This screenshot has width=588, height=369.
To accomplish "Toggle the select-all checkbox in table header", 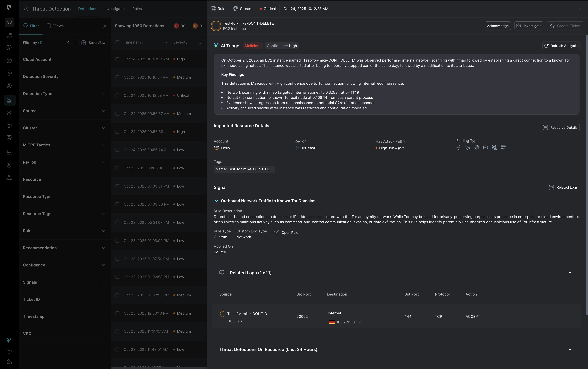I will point(117,42).
